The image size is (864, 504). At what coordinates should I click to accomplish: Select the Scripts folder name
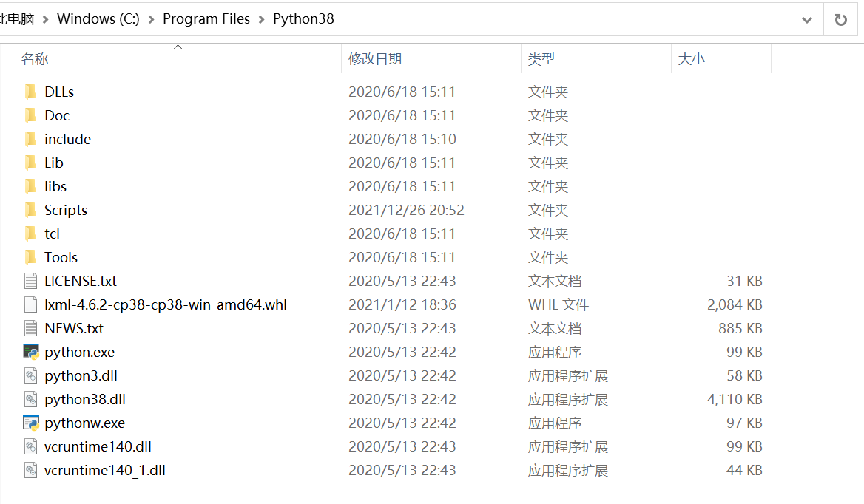[x=66, y=210]
